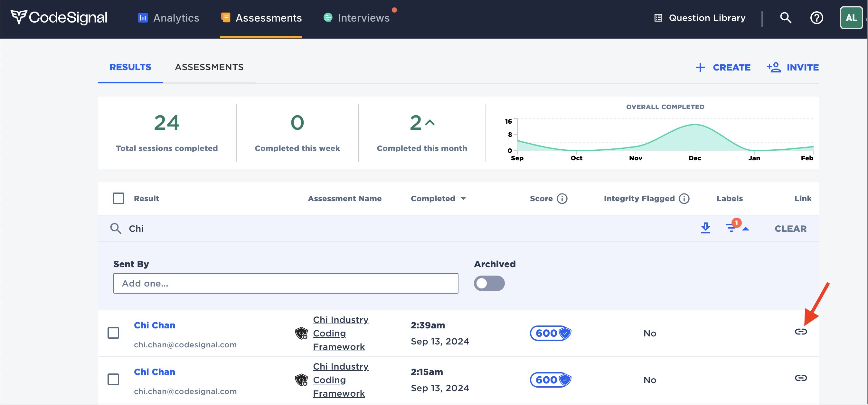Image resolution: width=868 pixels, height=405 pixels.
Task: Open the AL user avatar menu
Action: click(x=851, y=17)
